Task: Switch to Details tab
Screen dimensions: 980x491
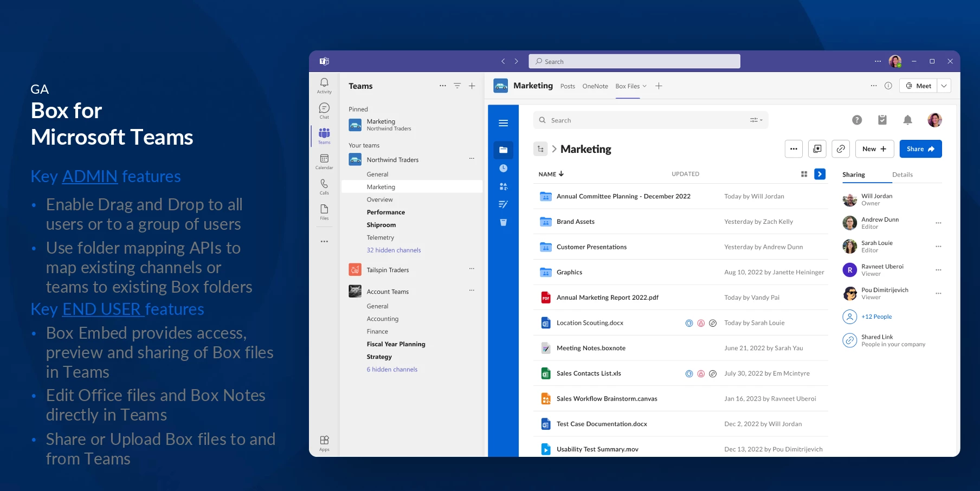Action: [x=902, y=175]
